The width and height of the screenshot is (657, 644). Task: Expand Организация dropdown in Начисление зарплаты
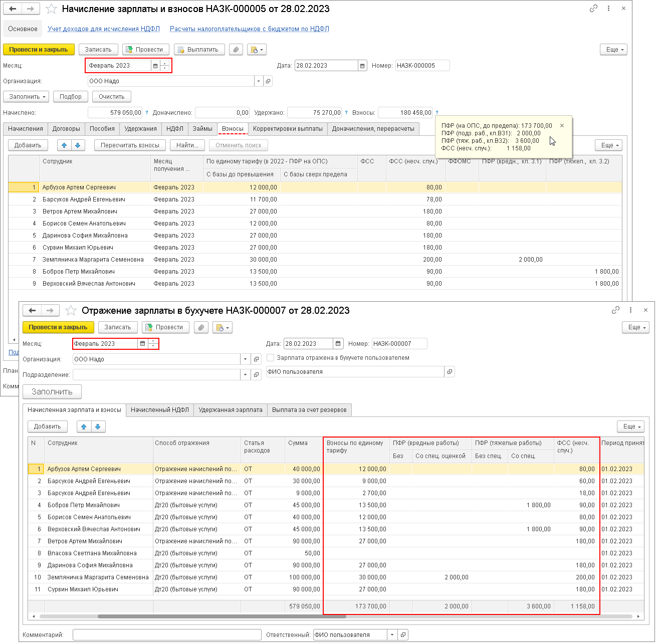(259, 81)
